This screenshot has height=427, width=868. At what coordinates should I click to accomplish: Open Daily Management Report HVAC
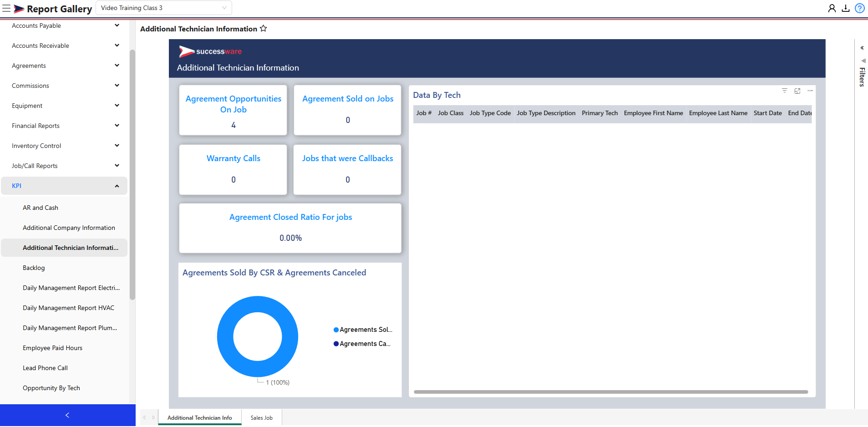pos(64,308)
